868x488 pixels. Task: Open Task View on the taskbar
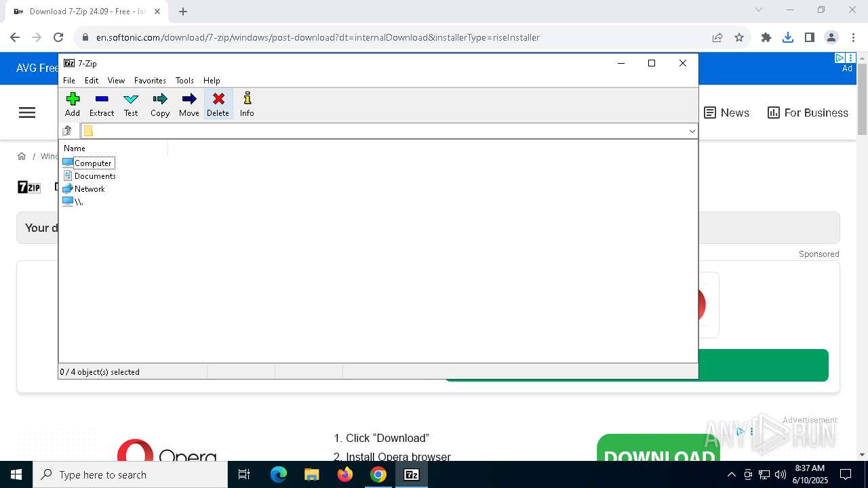coord(244,474)
